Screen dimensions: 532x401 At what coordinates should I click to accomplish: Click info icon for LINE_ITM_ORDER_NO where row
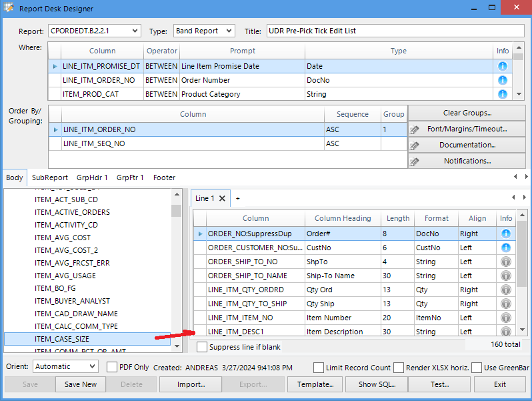point(502,80)
